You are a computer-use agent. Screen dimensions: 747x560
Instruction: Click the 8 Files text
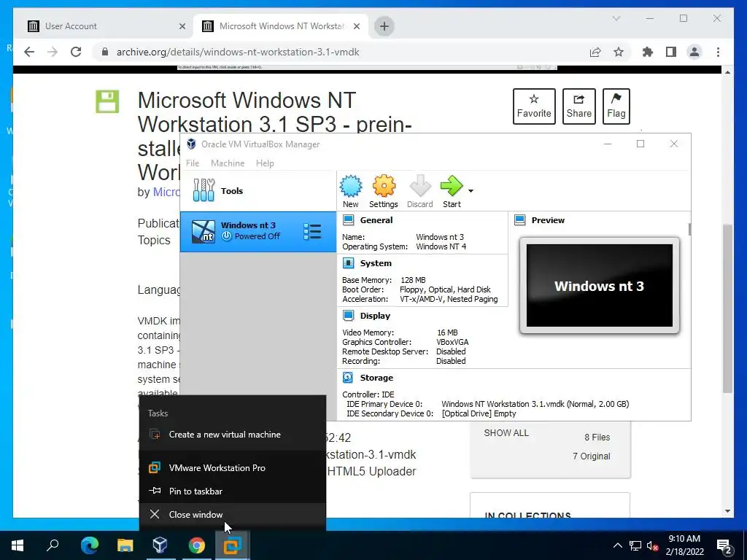597,437
